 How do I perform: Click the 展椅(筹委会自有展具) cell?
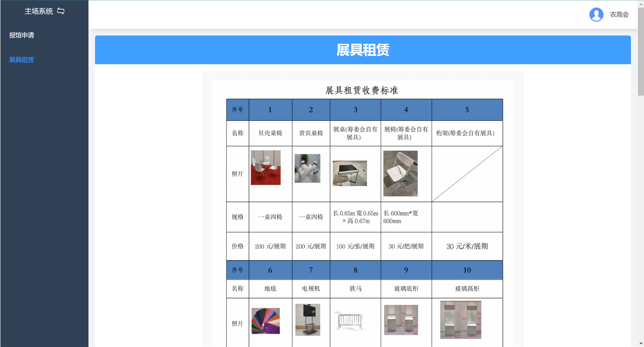406,133
